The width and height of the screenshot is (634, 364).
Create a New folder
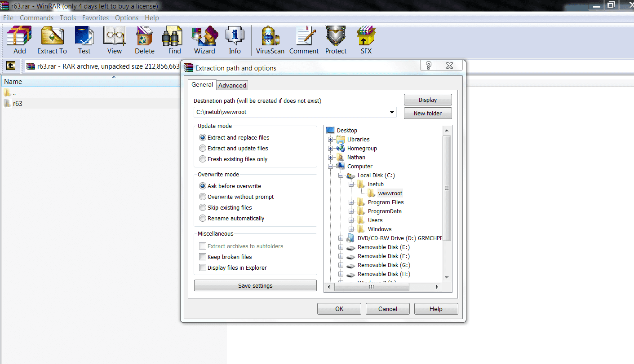click(x=428, y=113)
